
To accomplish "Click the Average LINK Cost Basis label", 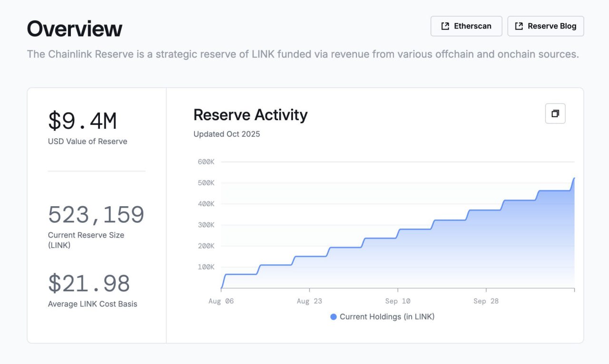I will [92, 304].
